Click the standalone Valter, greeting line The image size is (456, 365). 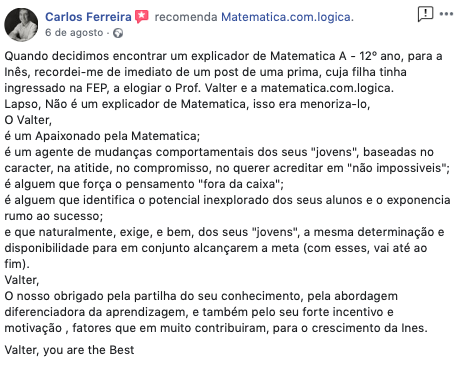[22, 280]
